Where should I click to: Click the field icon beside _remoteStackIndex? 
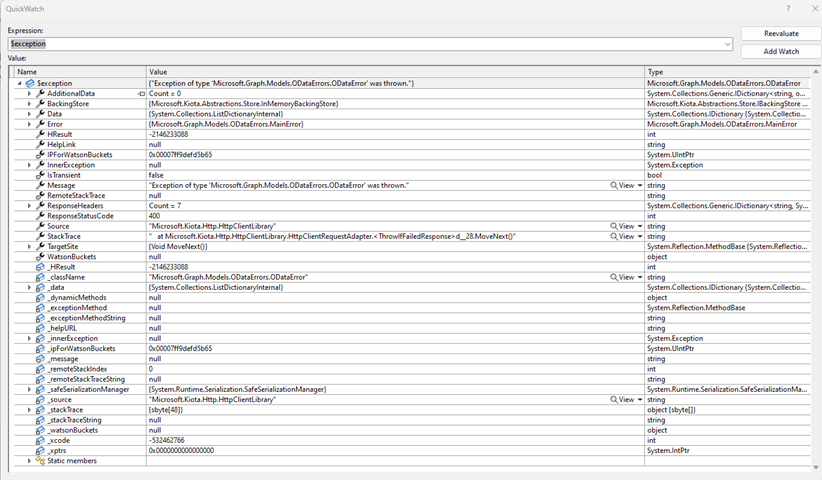[x=40, y=369]
